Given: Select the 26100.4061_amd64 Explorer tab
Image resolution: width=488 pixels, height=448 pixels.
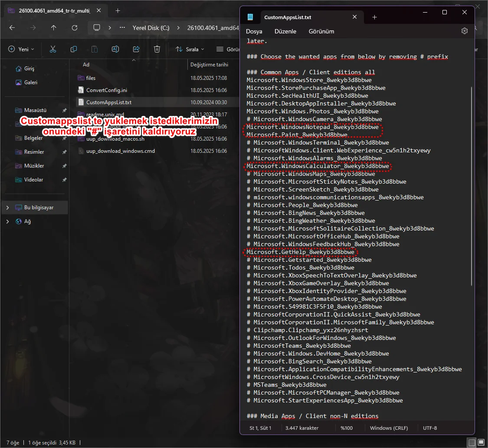Looking at the screenshot, I should (55, 10).
